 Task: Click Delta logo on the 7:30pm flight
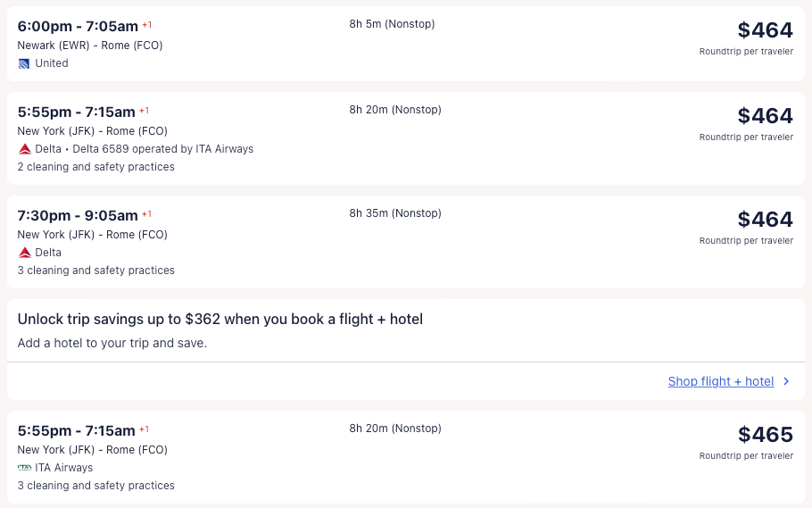click(25, 253)
